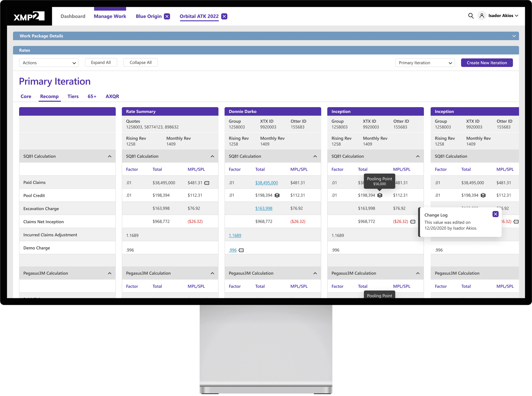This screenshot has width=532, height=396.
Task: Click comment icon beside Inception ($26.32)
Action: [413, 222]
